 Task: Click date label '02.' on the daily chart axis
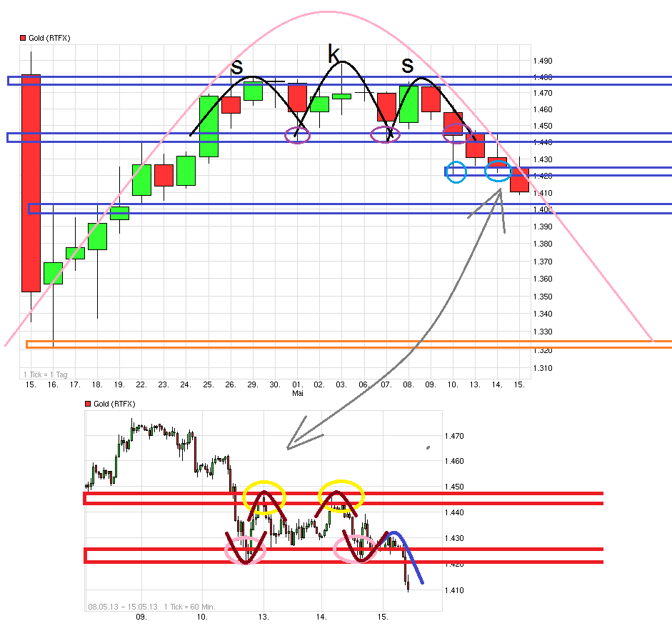point(319,384)
